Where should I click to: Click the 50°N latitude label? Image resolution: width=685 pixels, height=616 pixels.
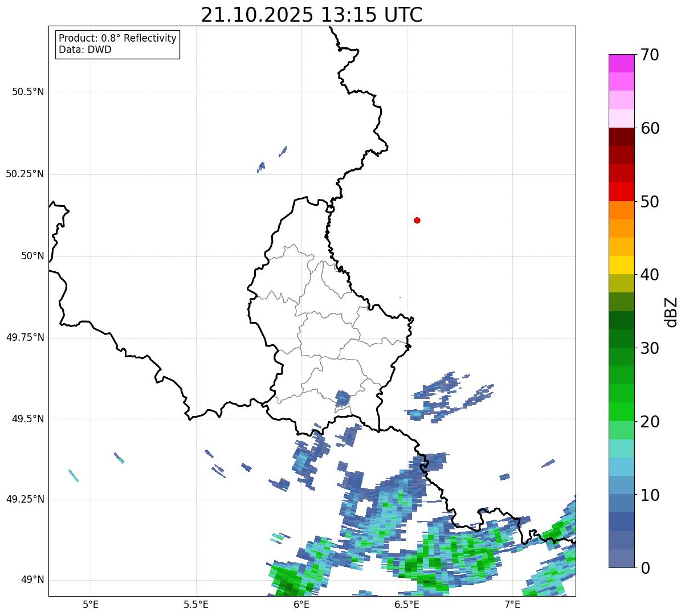(x=32, y=256)
